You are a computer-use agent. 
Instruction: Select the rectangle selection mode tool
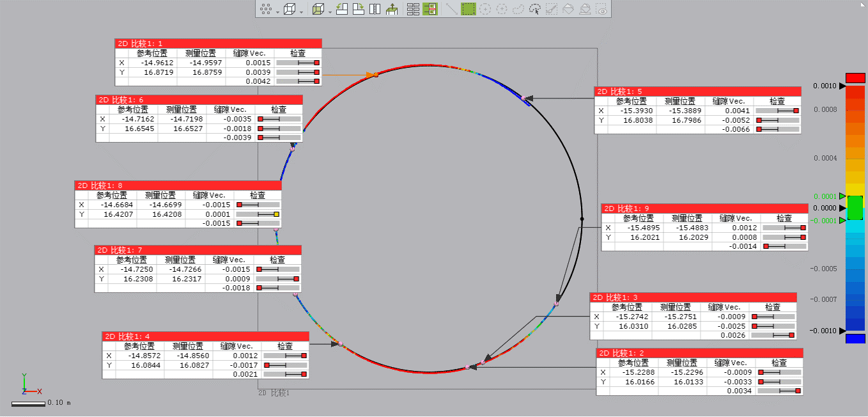coord(469,9)
